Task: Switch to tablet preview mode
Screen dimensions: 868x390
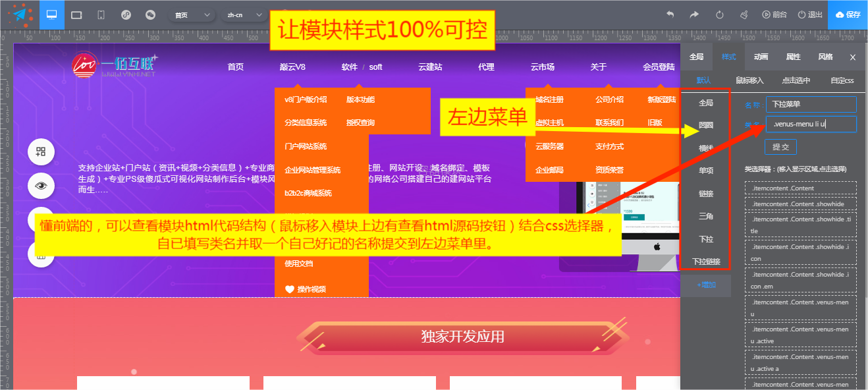Action: coord(76,14)
